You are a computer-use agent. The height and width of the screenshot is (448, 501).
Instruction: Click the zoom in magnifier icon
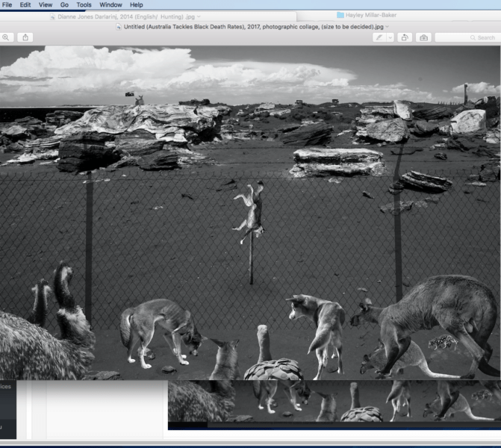(x=6, y=37)
